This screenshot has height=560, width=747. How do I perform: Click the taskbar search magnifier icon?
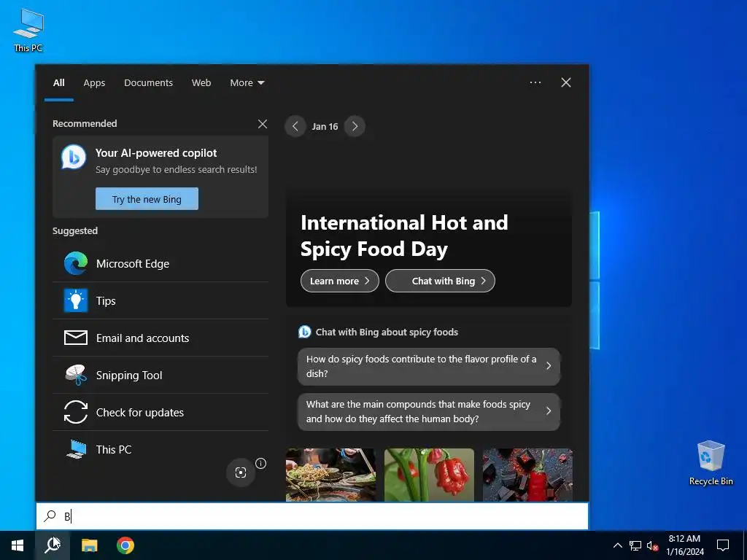click(53, 545)
